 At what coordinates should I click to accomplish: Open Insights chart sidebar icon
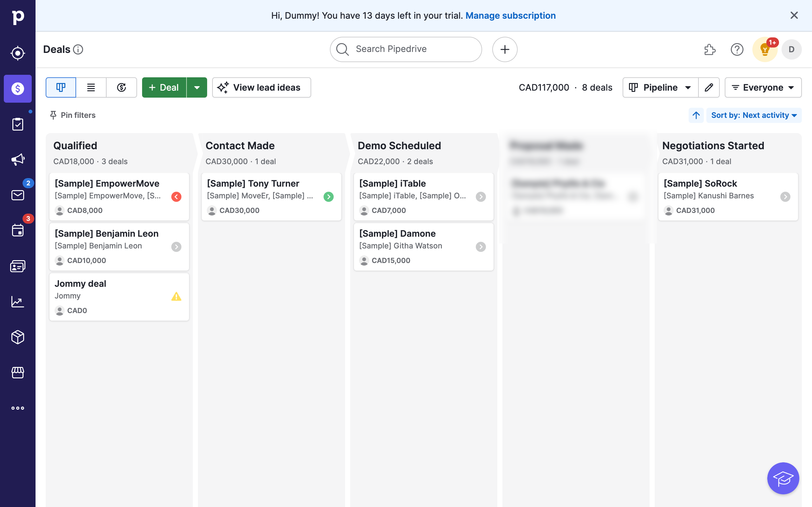pyautogui.click(x=17, y=301)
